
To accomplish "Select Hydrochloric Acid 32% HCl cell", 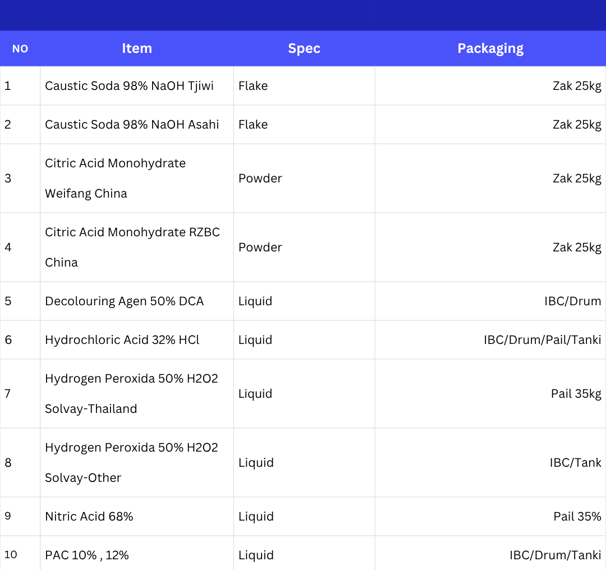I will coord(137,340).
